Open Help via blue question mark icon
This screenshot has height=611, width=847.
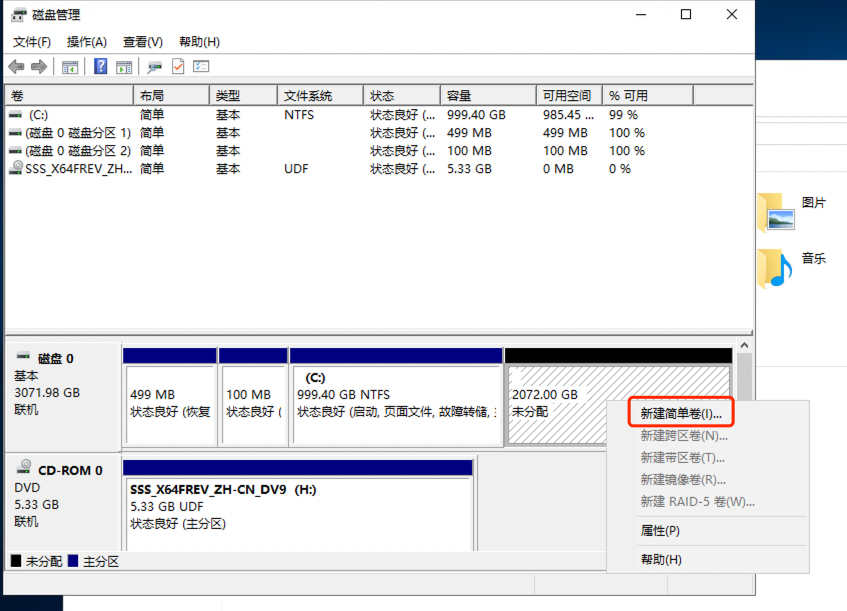pos(101,67)
